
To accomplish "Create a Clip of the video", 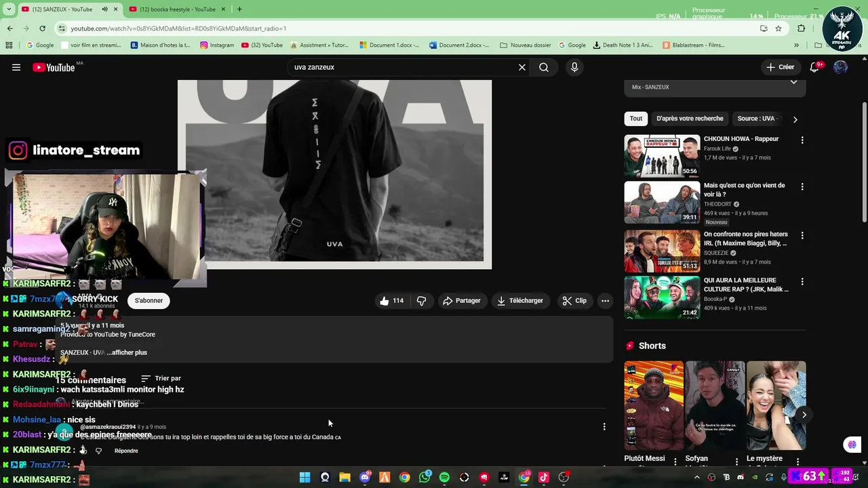I will coord(574,300).
